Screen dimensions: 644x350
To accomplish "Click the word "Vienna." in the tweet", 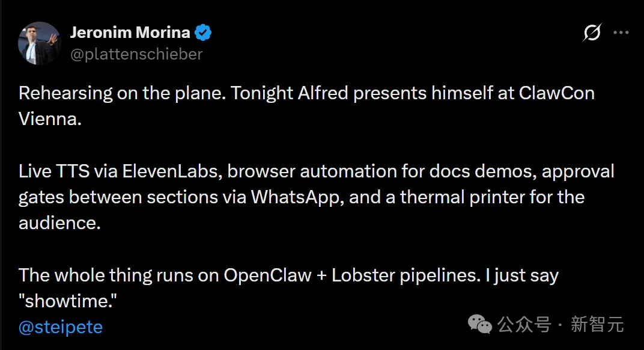I will coord(50,118).
